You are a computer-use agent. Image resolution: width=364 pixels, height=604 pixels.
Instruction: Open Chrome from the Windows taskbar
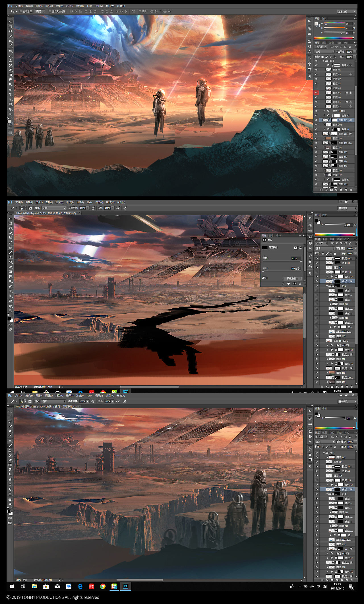click(x=103, y=586)
